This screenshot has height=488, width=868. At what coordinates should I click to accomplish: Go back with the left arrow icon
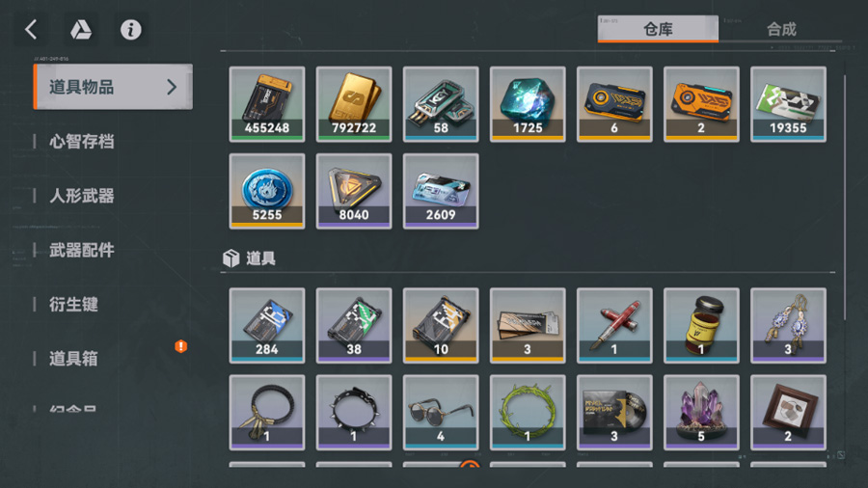click(x=31, y=29)
